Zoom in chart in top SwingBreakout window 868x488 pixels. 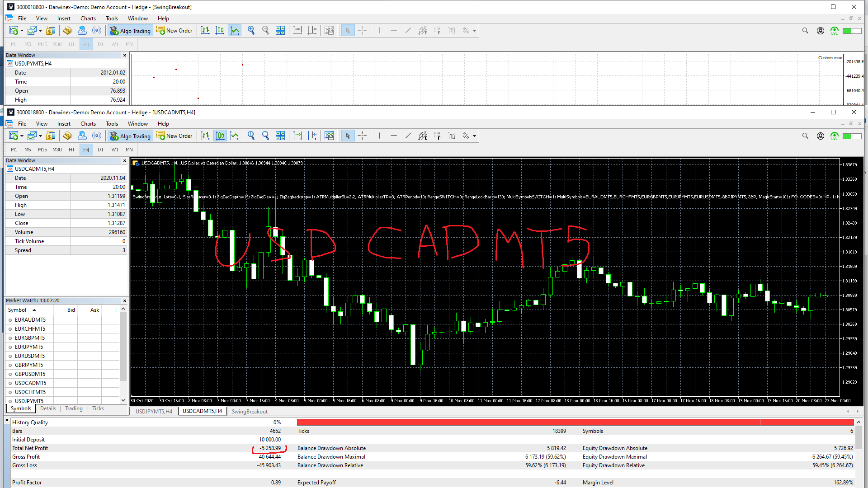point(251,31)
